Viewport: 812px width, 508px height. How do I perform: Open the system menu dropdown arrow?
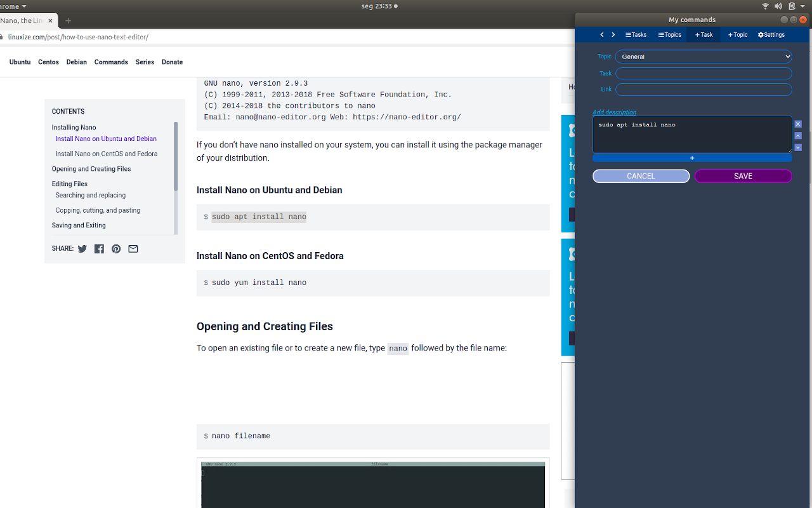tap(802, 6)
